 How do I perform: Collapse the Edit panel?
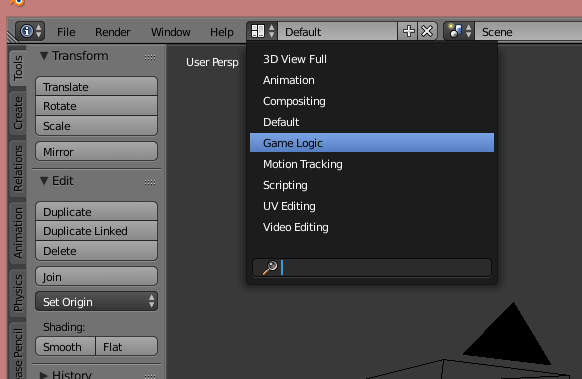click(44, 181)
